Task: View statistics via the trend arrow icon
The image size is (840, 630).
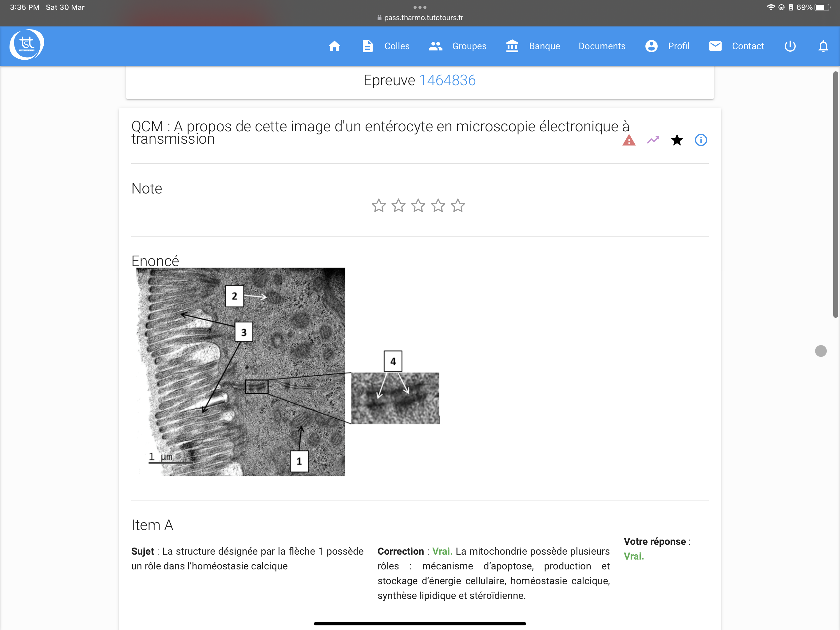Action: 653,140
